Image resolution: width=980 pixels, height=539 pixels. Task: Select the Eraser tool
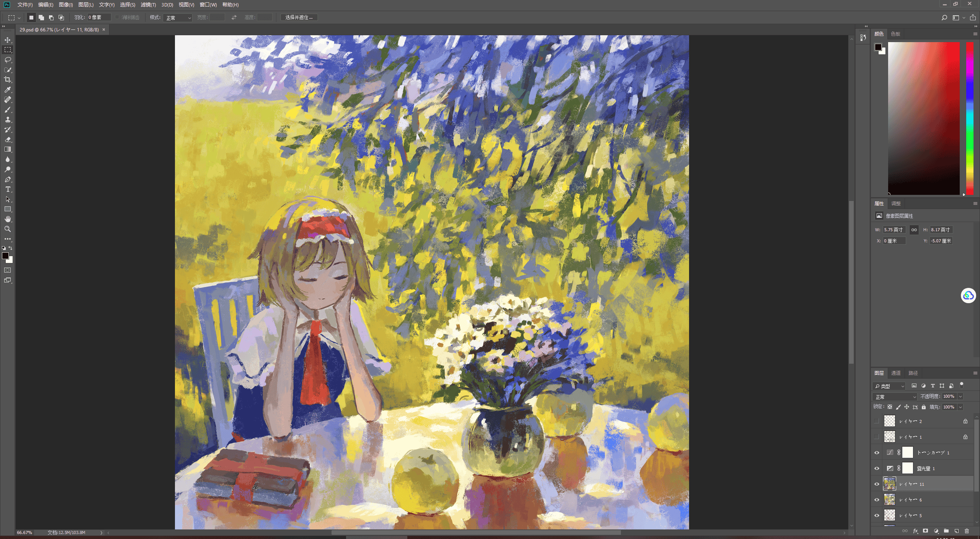coord(8,139)
